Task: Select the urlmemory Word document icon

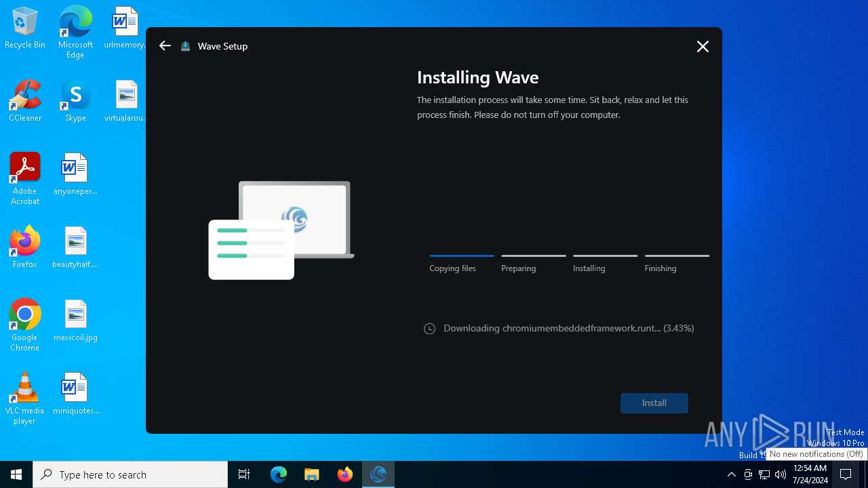Action: tap(125, 28)
